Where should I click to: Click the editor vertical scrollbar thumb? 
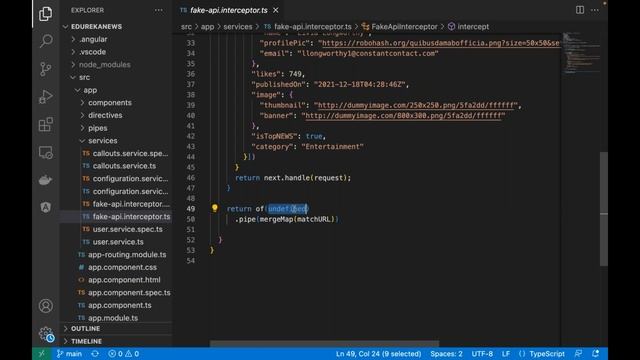[604, 209]
